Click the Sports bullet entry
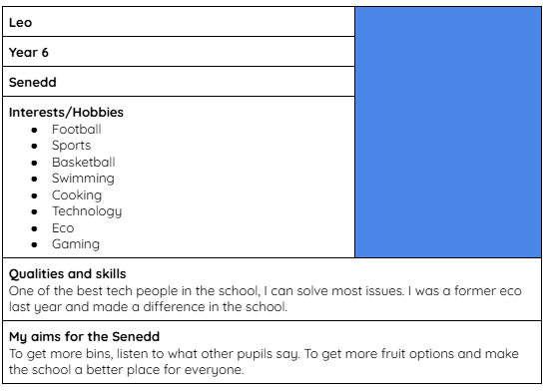Image resolution: width=546 pixels, height=392 pixels. coord(72,146)
